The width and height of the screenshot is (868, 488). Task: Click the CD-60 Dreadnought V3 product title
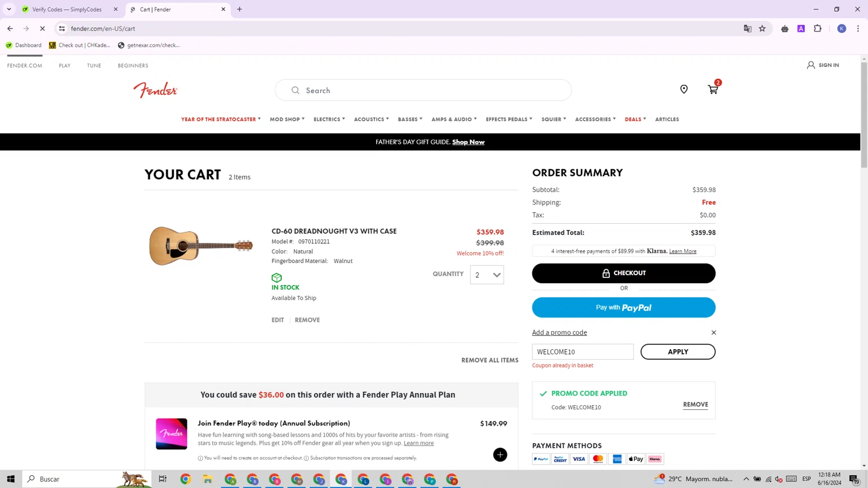(334, 231)
